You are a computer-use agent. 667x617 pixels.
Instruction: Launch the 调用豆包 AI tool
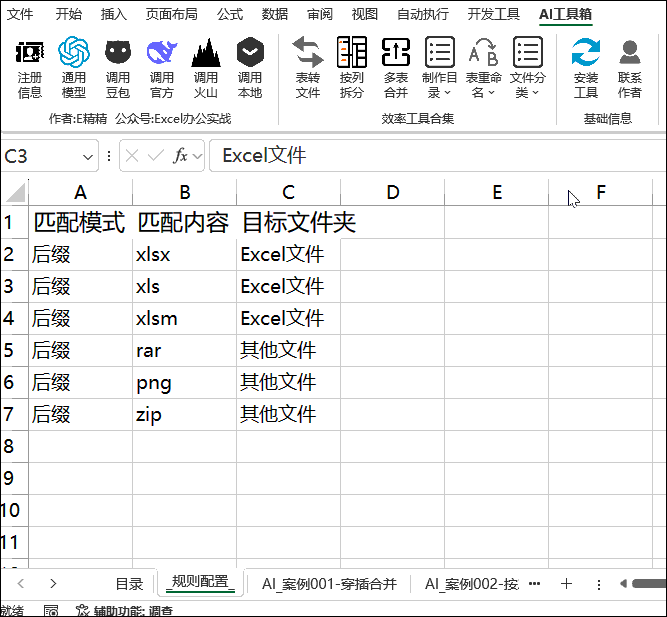[x=118, y=66]
